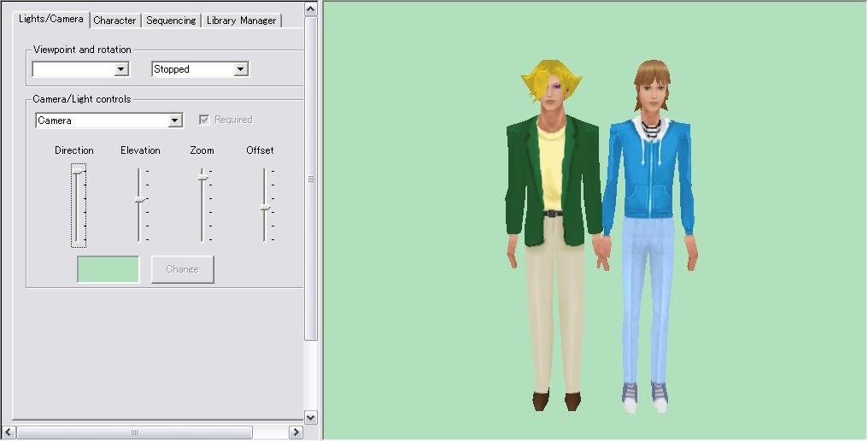Click the blond character in green jacket
Screen dimensions: 868x441
(553, 236)
